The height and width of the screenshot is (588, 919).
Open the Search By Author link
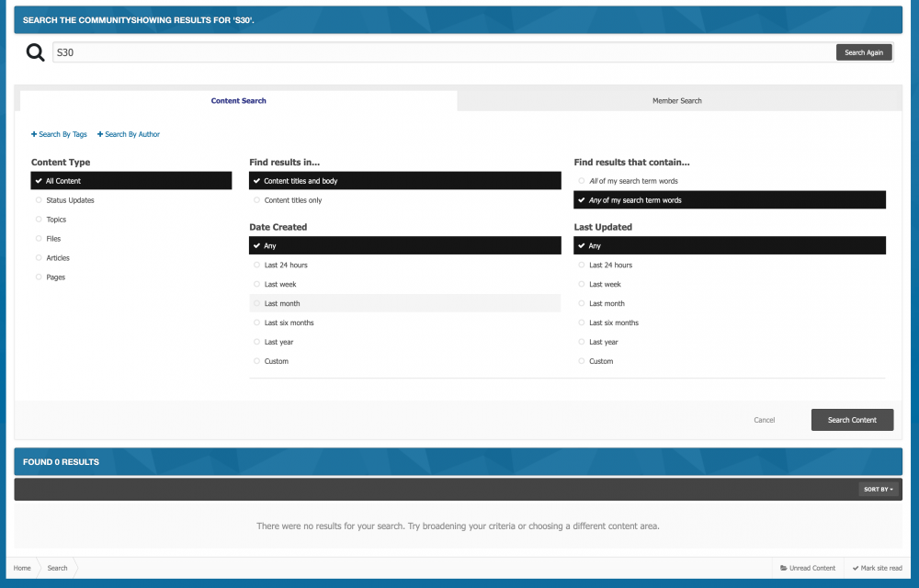point(129,134)
